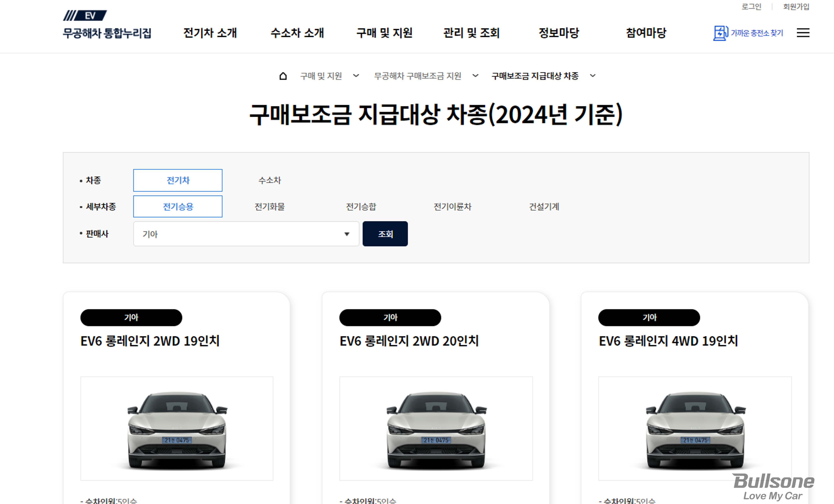
Task: Select the 전기차 vehicle type option
Action: (178, 180)
